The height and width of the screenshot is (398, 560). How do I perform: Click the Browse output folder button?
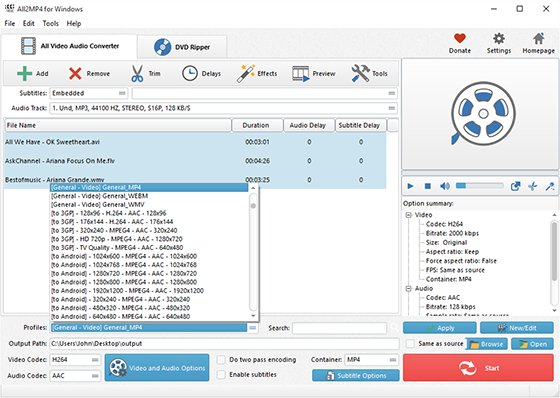pos(486,344)
